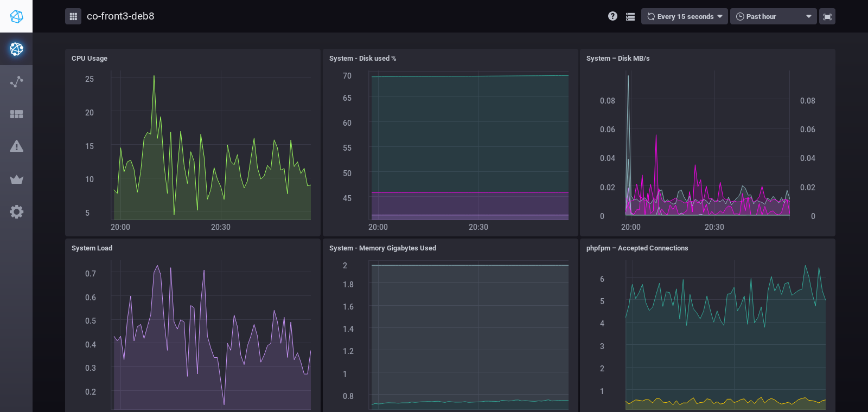868x412 pixels.
Task: Click the CPU Usage panel title
Action: 90,59
